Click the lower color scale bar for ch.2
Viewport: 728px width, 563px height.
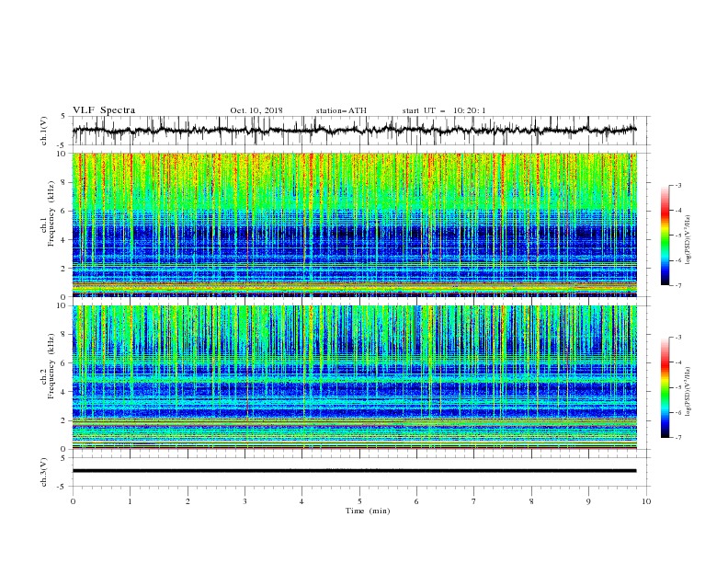pos(665,387)
